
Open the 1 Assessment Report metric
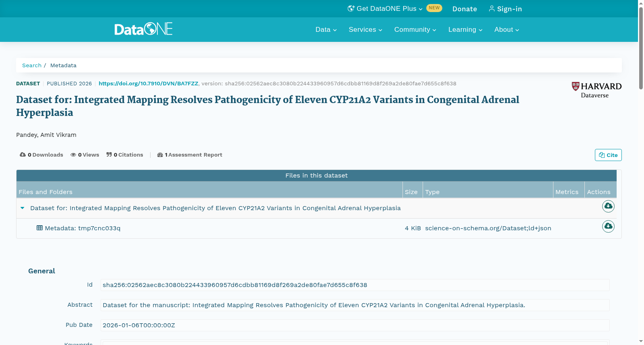[190, 155]
